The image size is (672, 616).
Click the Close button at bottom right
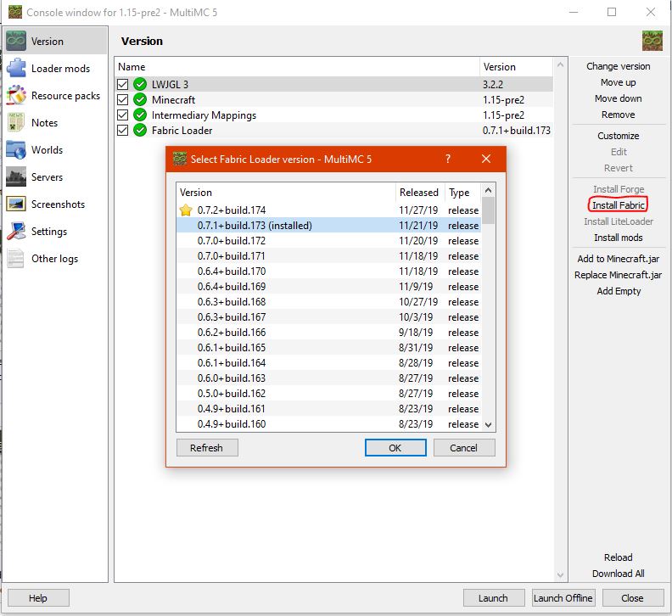632,597
